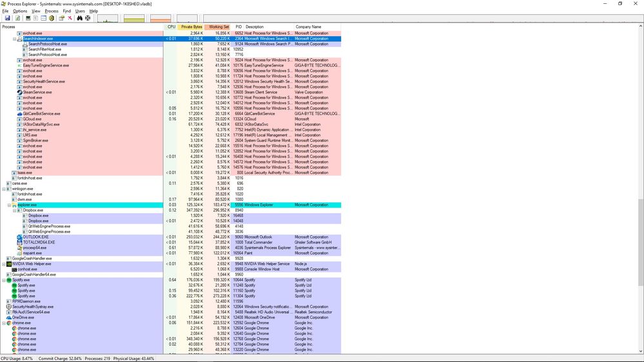Click the SecurityHealthSystray.exe shield icon
Screen dimensions: 644x362
9,307
